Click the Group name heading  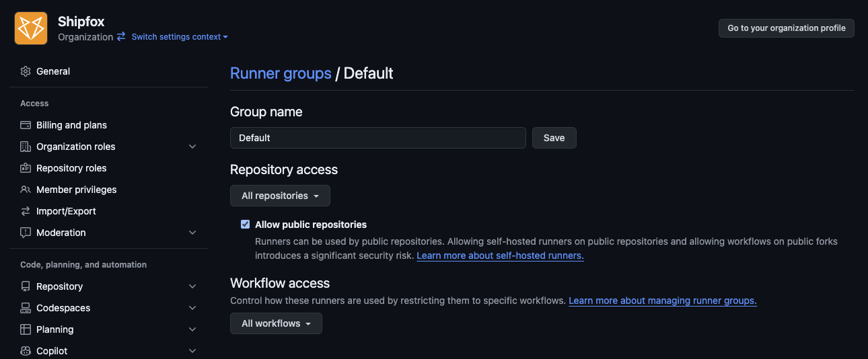pyautogui.click(x=266, y=112)
